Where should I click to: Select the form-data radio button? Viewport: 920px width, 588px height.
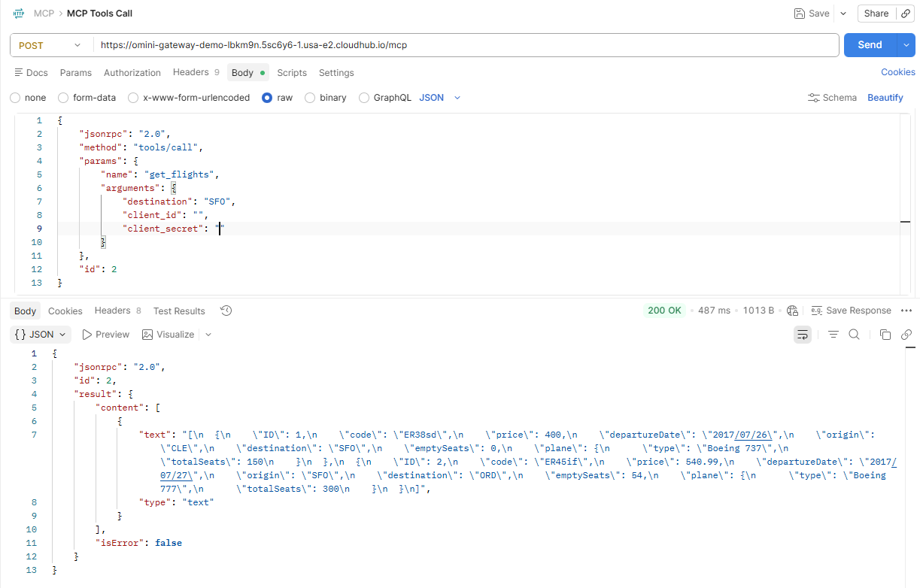[x=63, y=98]
